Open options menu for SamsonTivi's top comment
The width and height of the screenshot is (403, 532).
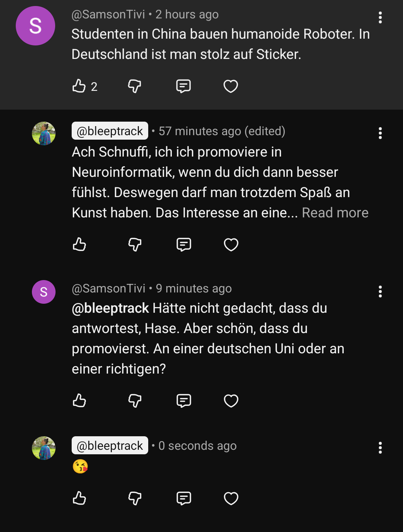380,18
